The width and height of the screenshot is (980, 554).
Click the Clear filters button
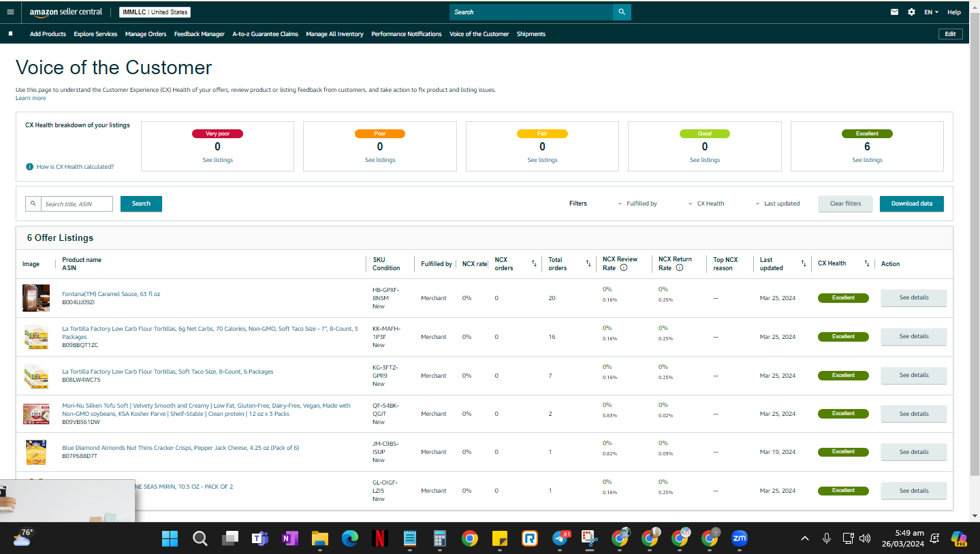[845, 203]
